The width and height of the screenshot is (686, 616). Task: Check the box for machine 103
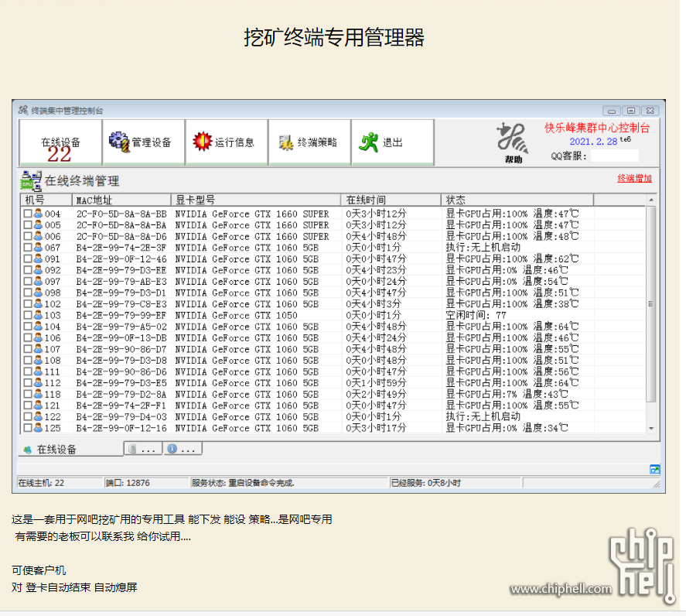28,315
